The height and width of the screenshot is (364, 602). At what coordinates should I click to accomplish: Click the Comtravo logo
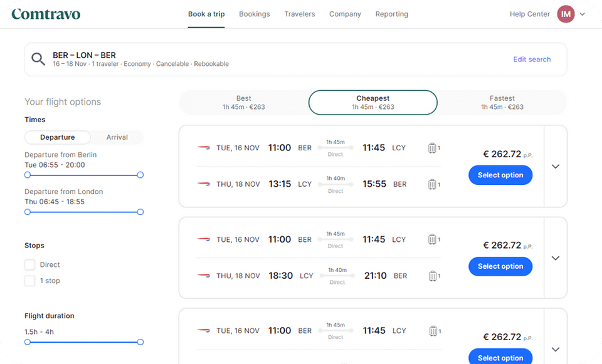(x=46, y=14)
